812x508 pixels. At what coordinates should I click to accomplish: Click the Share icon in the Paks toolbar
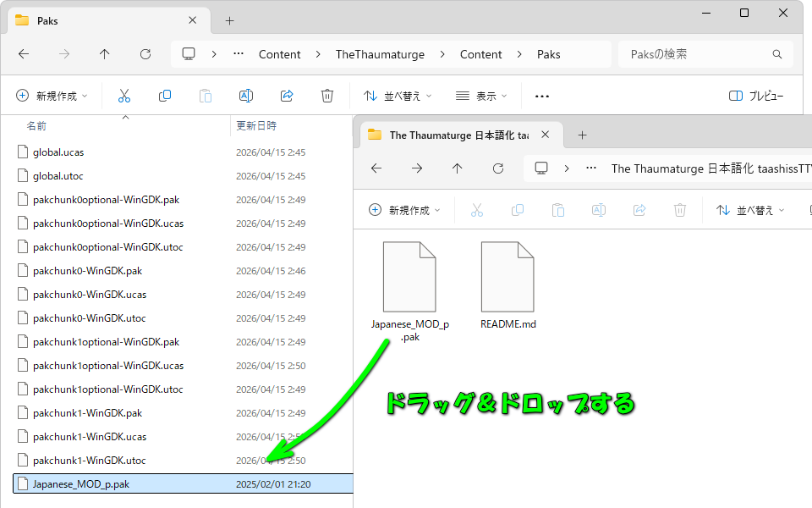click(287, 96)
